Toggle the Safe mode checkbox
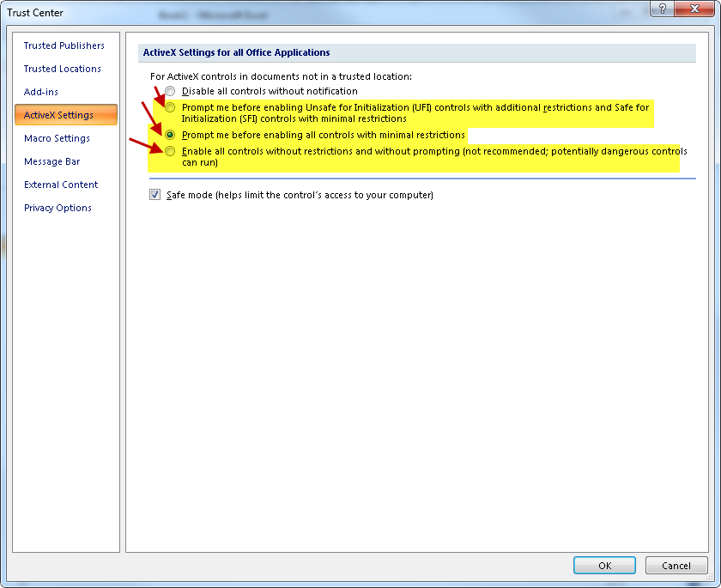The width and height of the screenshot is (721, 588). point(155,195)
